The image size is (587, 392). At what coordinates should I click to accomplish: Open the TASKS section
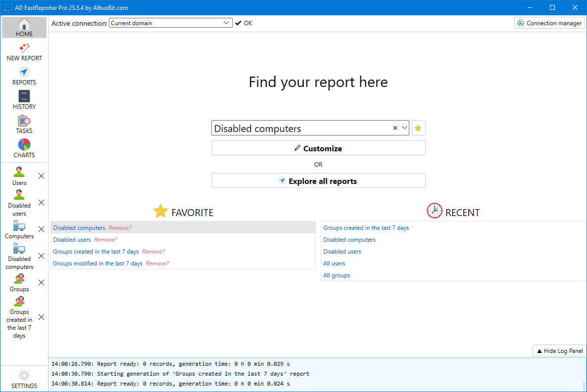(24, 125)
